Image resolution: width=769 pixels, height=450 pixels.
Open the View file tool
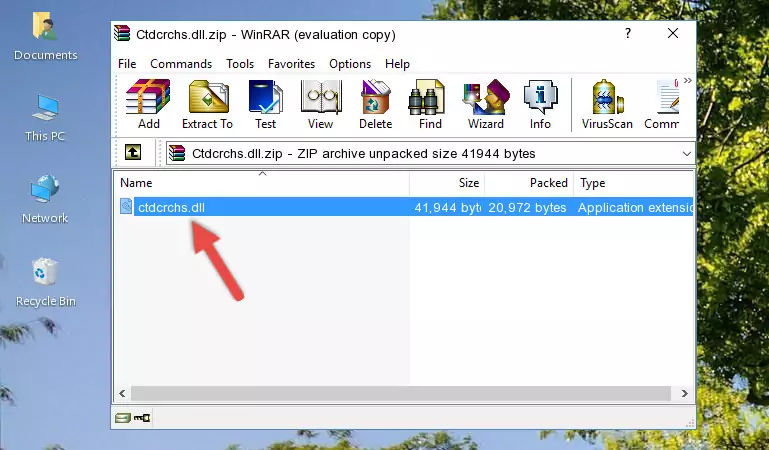pyautogui.click(x=321, y=104)
